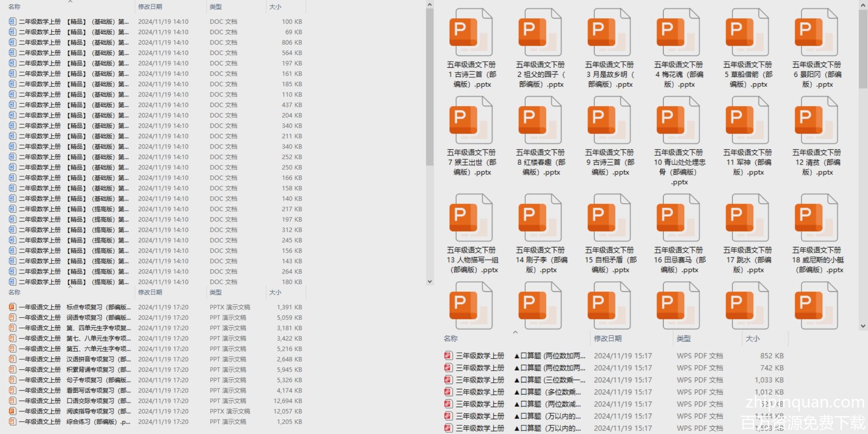Viewport: 868px width, 434px height.
Task: Click the '14 刷子李' PowerPoint icon
Action: tap(540, 218)
